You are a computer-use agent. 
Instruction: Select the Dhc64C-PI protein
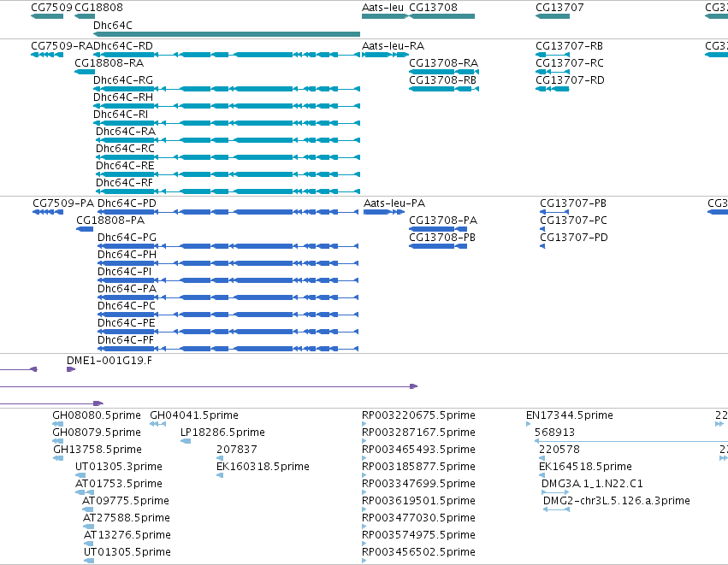[228, 280]
